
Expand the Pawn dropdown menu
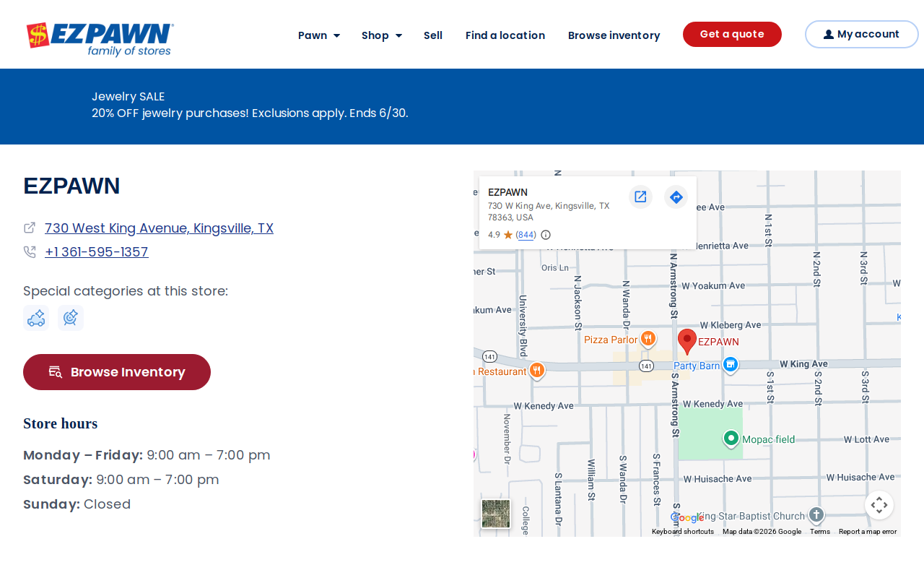[x=319, y=35]
